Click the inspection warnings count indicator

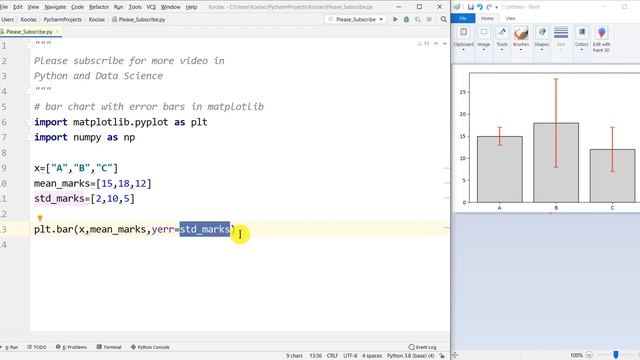pos(423,44)
